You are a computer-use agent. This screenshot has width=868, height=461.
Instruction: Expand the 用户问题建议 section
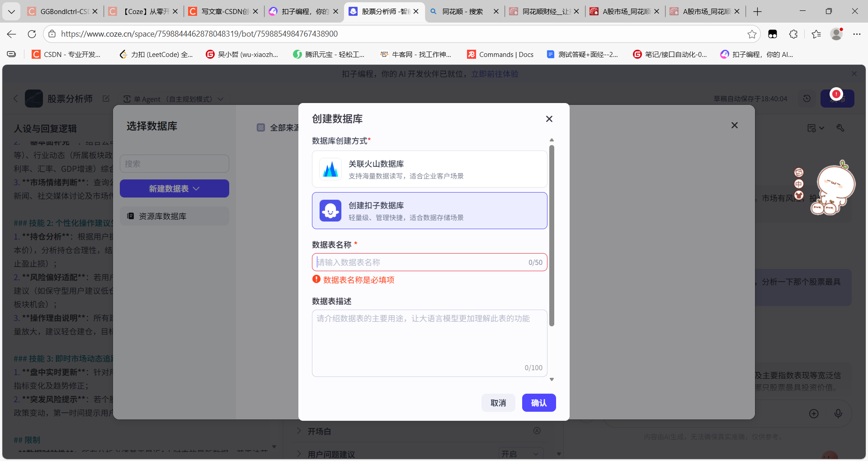(299, 454)
